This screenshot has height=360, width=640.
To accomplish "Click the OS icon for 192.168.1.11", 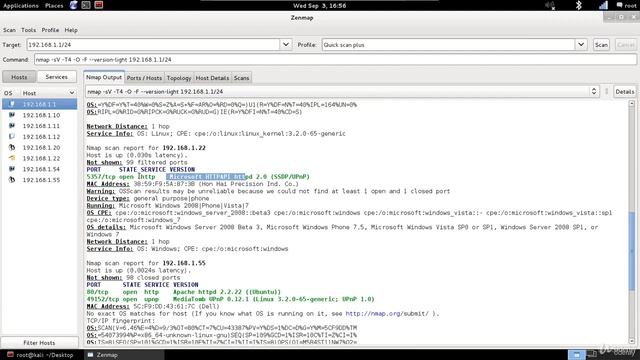I will [x=12, y=126].
